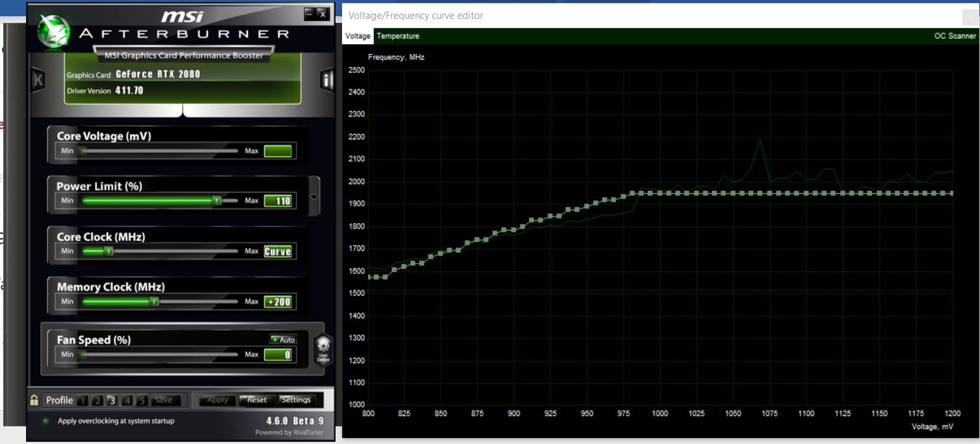
Task: Click the Core Voltage slider handle
Action: point(83,151)
